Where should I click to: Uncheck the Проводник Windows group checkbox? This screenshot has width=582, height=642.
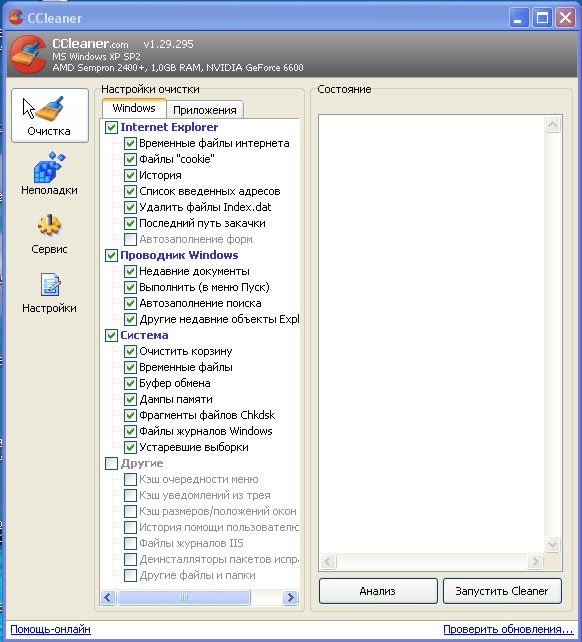[111, 255]
